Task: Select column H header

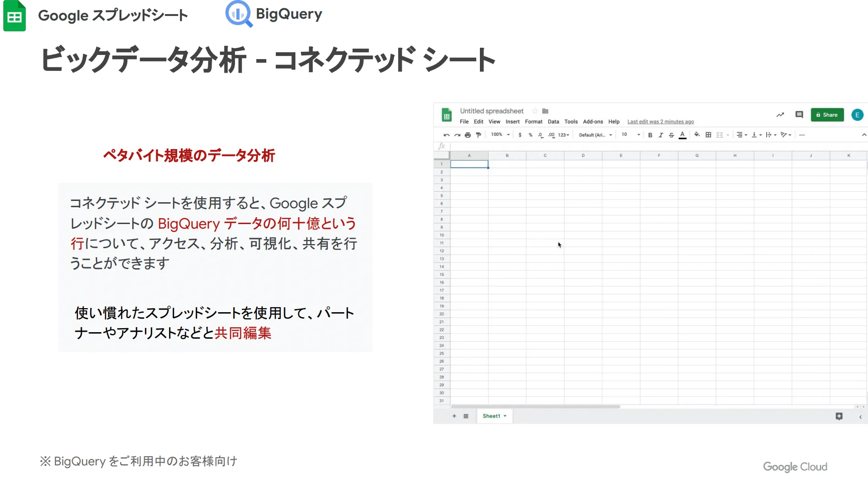Action: 735,155
